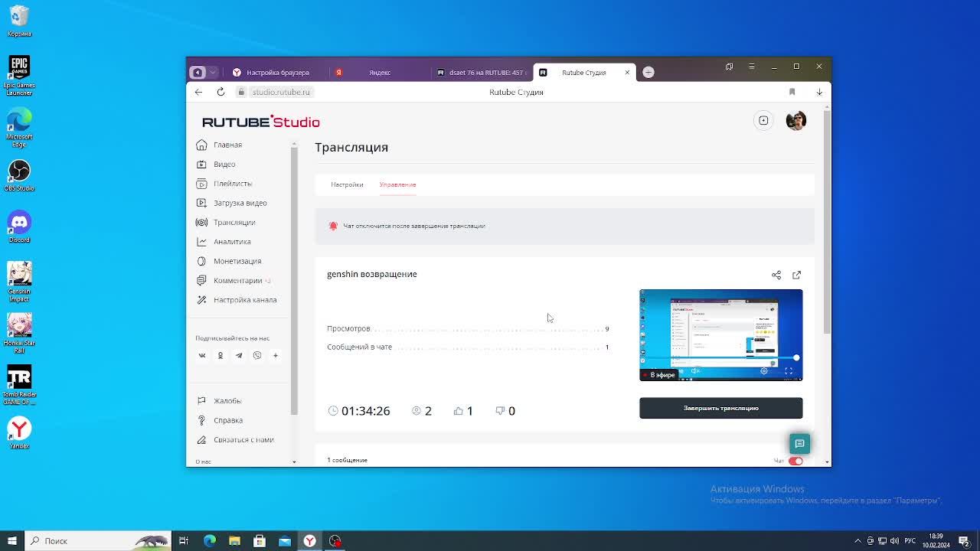Screen dimensions: 980x551
Task: Click the upload video plus icon in header
Action: 763,120
